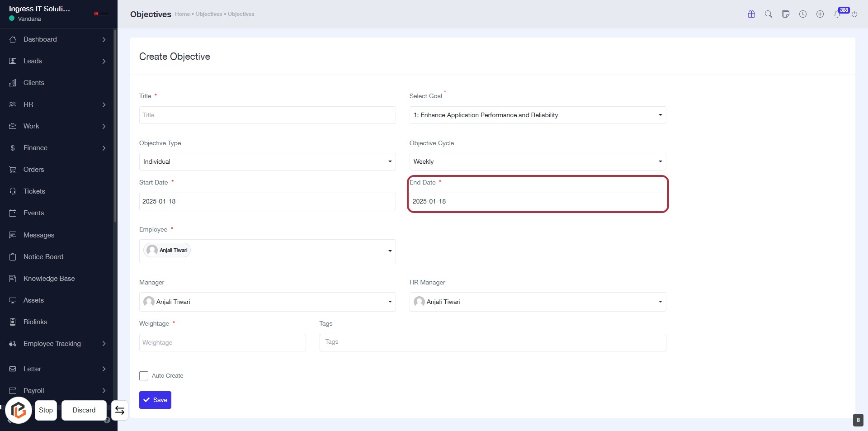This screenshot has width=868, height=431.
Task: Click the swap arrows recorder icon
Action: [x=120, y=410]
